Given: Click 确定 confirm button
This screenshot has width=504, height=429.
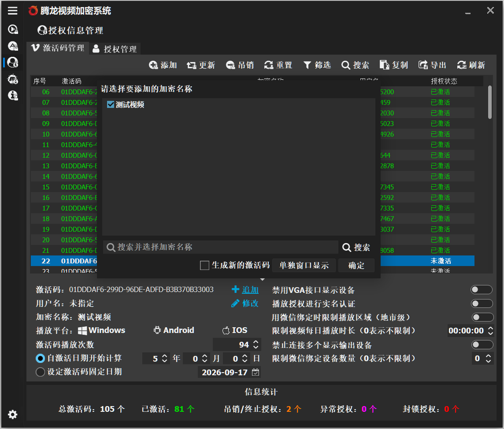Looking at the screenshot, I should (x=356, y=266).
